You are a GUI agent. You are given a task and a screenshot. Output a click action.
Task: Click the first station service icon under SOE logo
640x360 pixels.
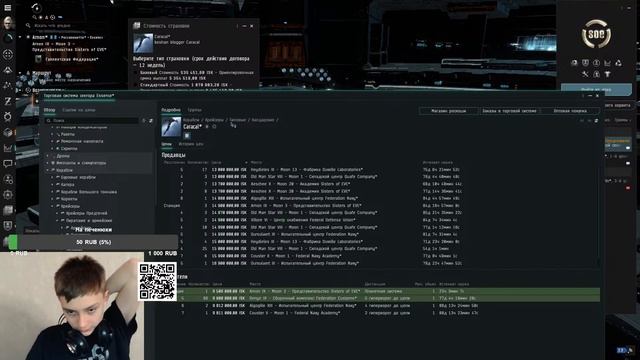(574, 63)
